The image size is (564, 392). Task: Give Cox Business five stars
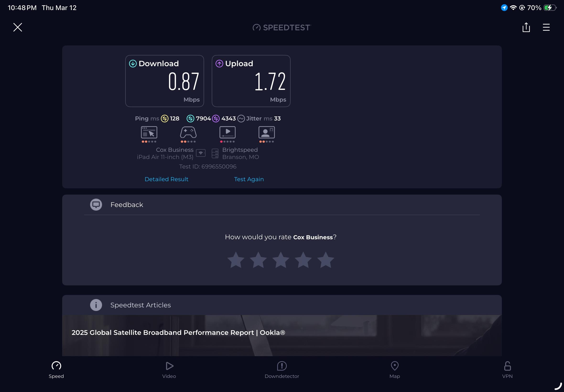(325, 260)
